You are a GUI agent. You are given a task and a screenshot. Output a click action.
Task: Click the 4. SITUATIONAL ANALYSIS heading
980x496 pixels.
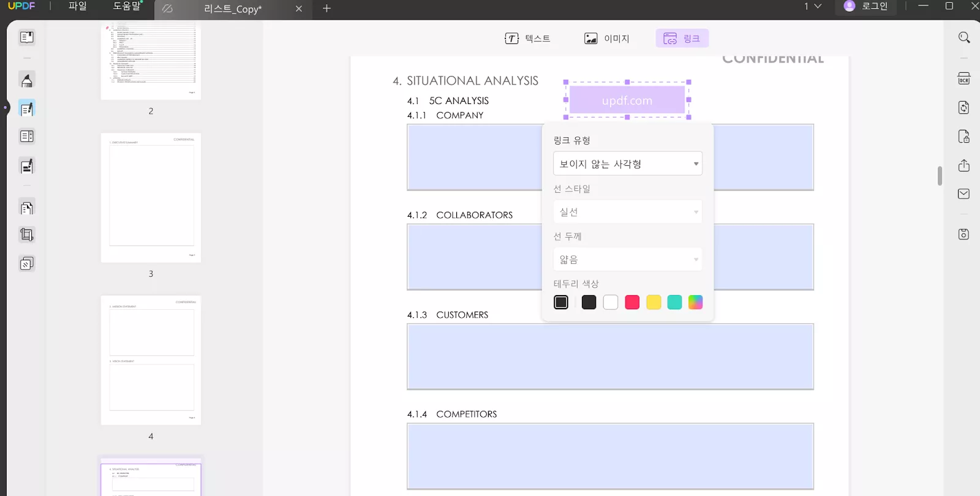[x=466, y=81]
